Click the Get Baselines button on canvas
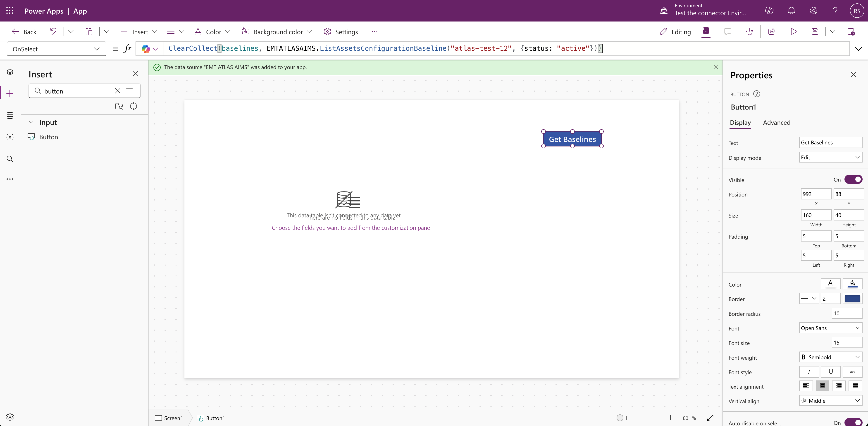 click(x=572, y=139)
